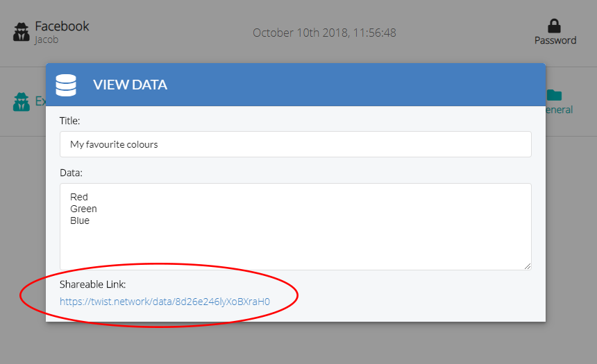Click the green General folder icon
Screen dimensions: 597x364
tap(555, 95)
